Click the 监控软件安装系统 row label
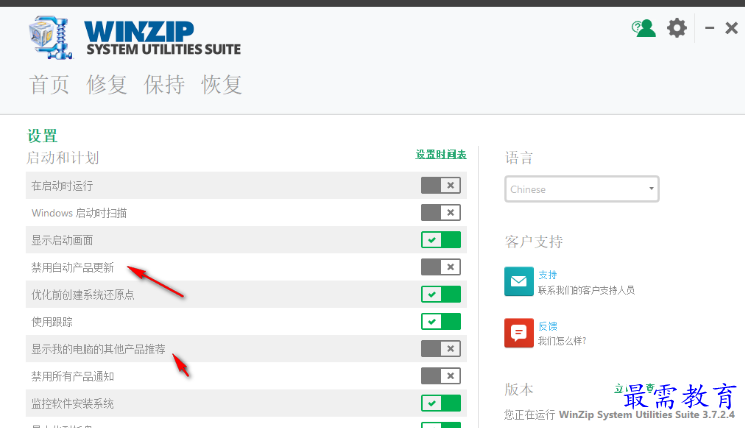This screenshot has width=745, height=428. click(x=73, y=404)
